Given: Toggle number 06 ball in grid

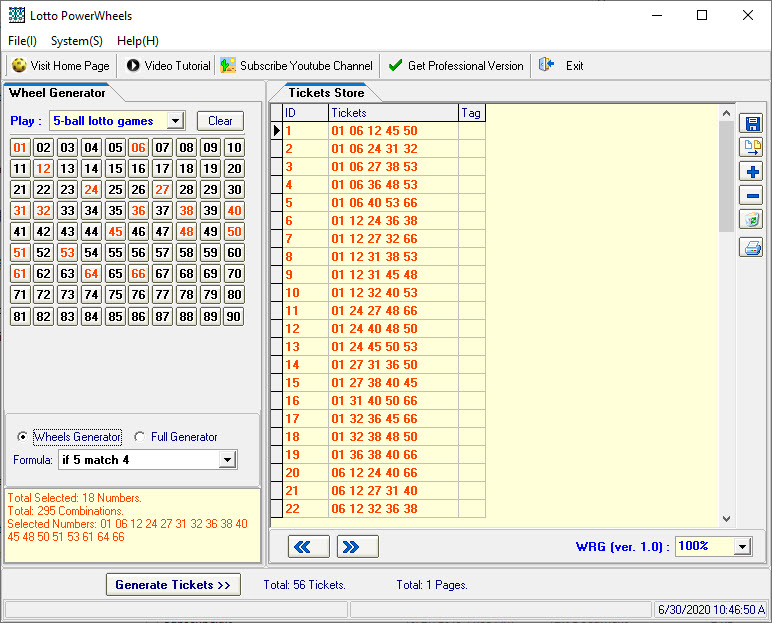Looking at the screenshot, I should pyautogui.click(x=139, y=148).
